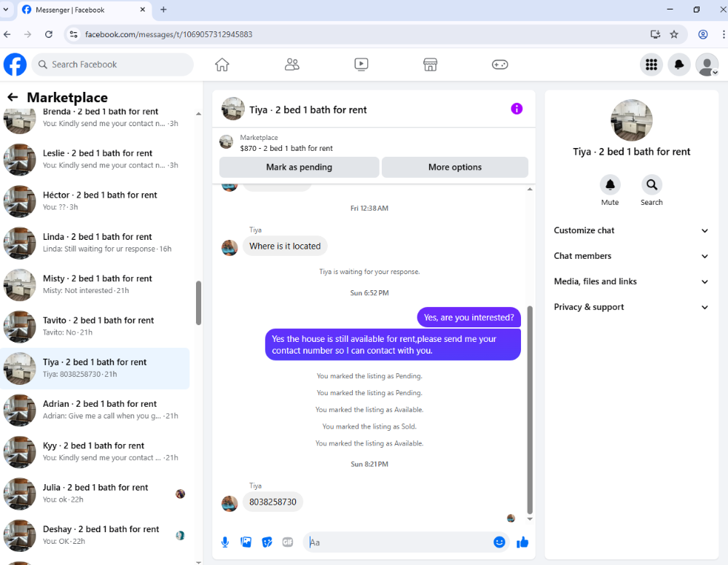The height and width of the screenshot is (565, 728).
Task: Choose a GIF icon
Action: 288,542
